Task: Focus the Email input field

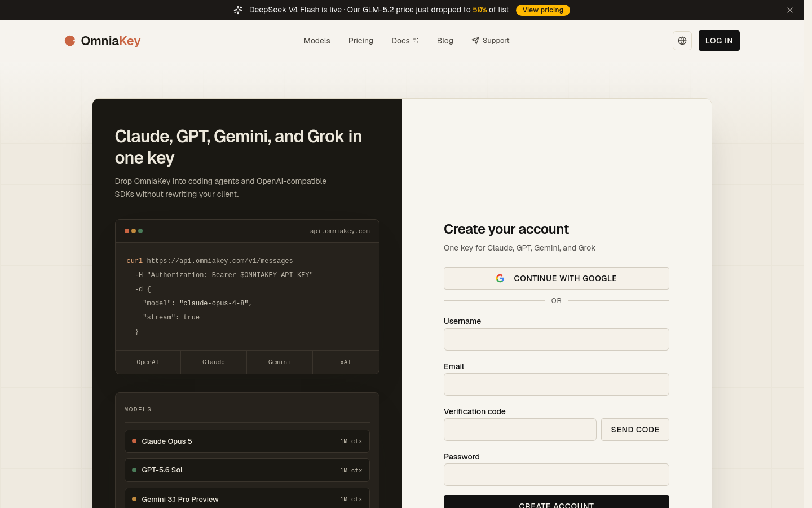Action: click(557, 384)
